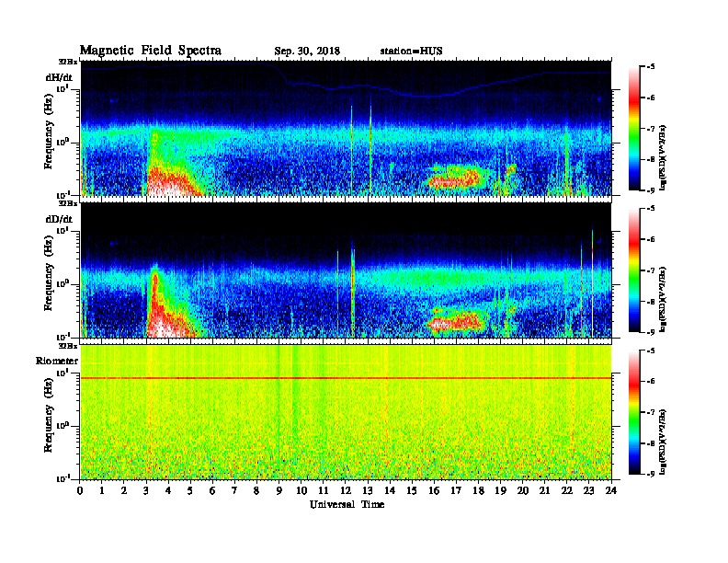Click the color scale bar beside the dH/dt panel
Image resolution: width=728 pixels, height=563 pixels.
point(634,129)
